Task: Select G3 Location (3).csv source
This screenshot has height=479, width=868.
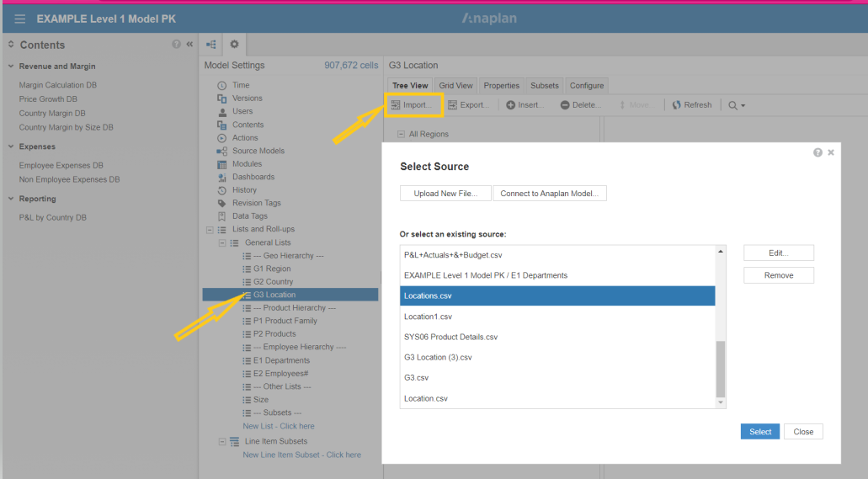Action: pos(557,357)
